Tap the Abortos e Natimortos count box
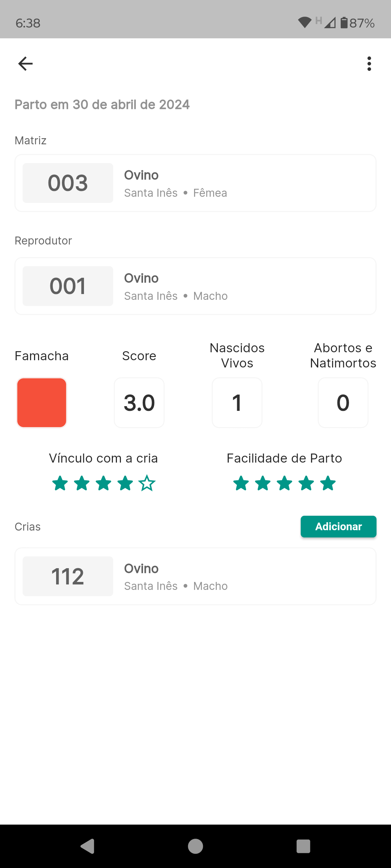The height and width of the screenshot is (868, 391). (x=343, y=403)
